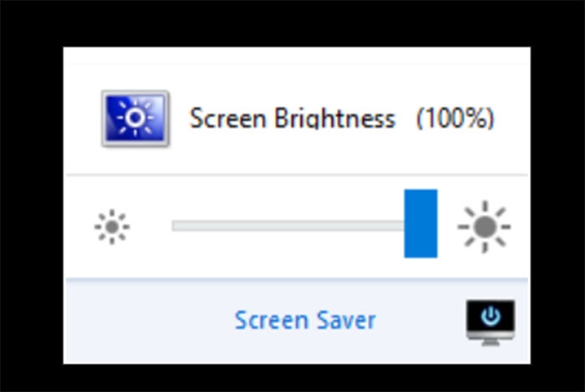The image size is (585, 392).
Task: Click the Screen Saver text in footer
Action: 305,320
